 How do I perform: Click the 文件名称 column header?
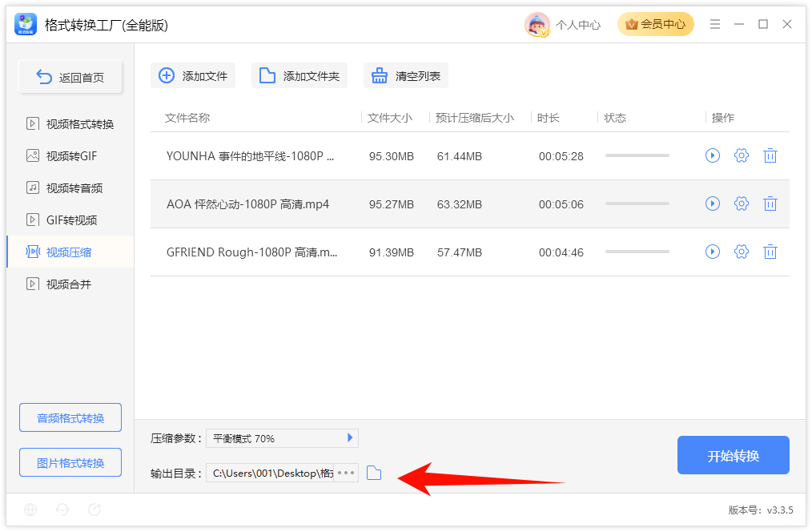187,118
